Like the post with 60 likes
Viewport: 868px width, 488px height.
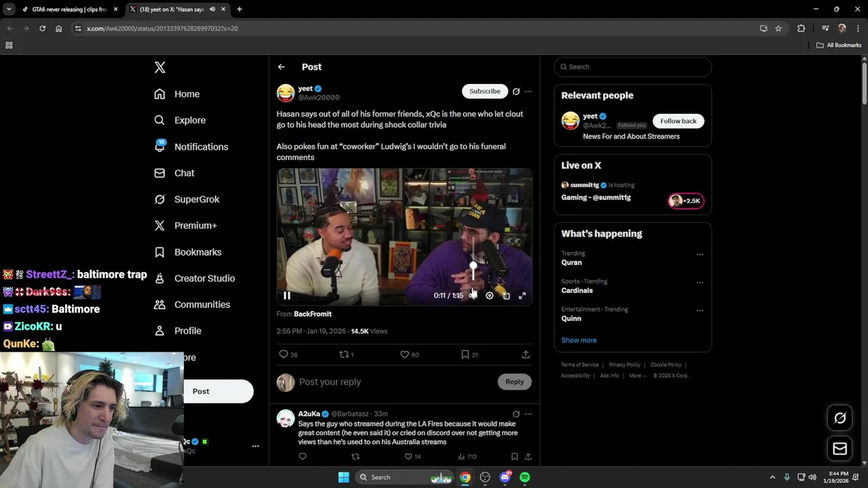(x=410, y=354)
